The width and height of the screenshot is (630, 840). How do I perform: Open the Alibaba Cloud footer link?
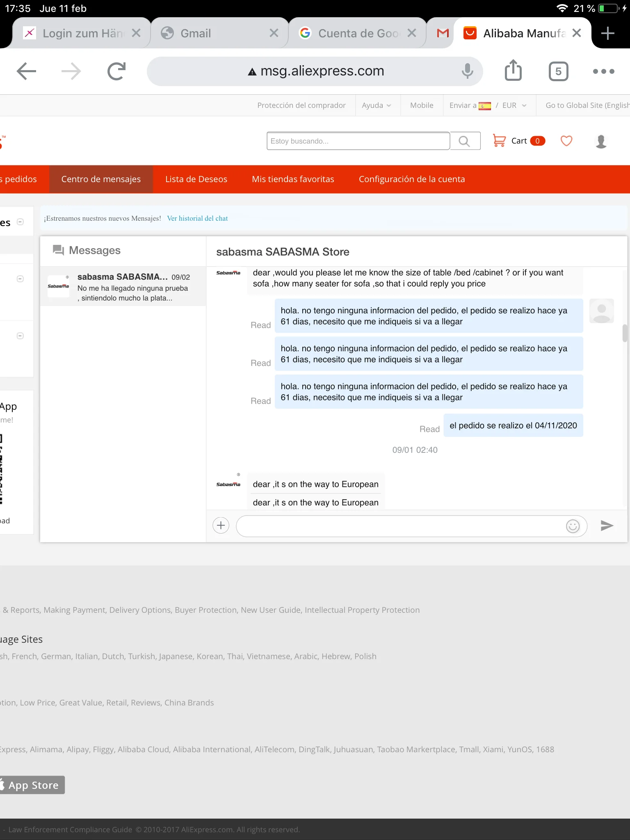coord(143,749)
